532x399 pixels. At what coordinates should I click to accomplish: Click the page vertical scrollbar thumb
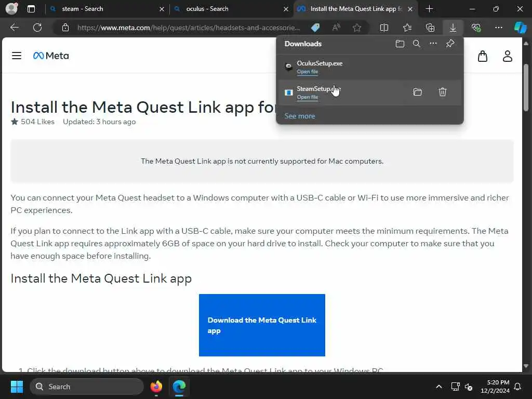[x=526, y=87]
